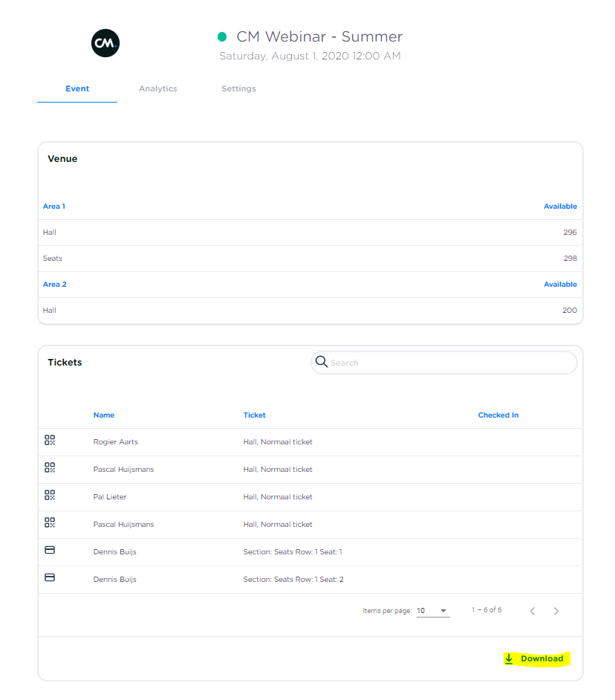
Task: Sort tickets by Name column
Action: pos(104,415)
